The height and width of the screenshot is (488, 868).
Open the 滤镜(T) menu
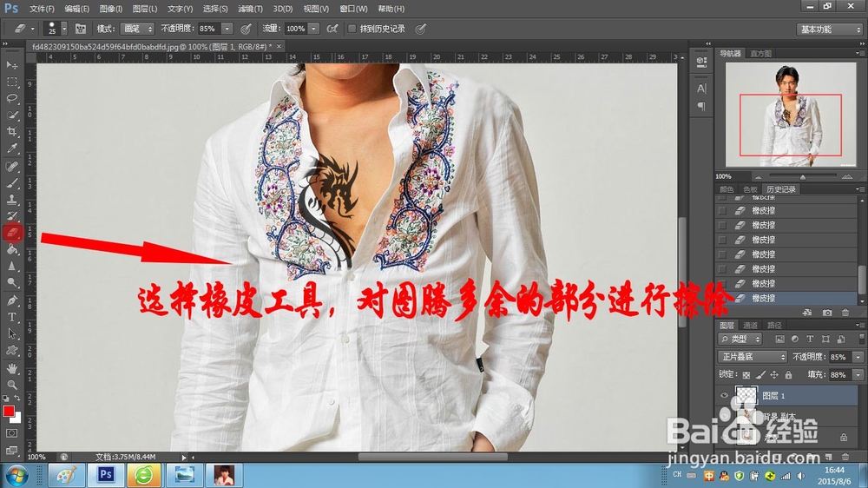[x=250, y=9]
